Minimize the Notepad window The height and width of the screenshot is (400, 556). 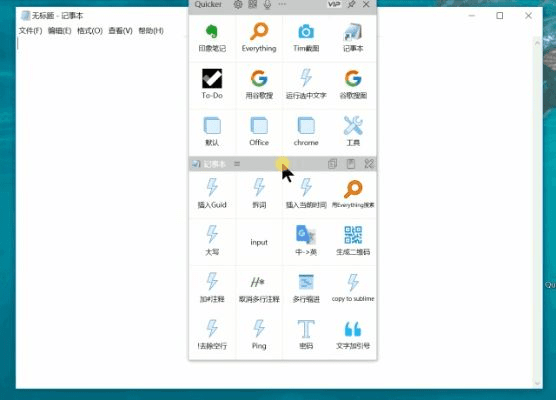[472, 16]
